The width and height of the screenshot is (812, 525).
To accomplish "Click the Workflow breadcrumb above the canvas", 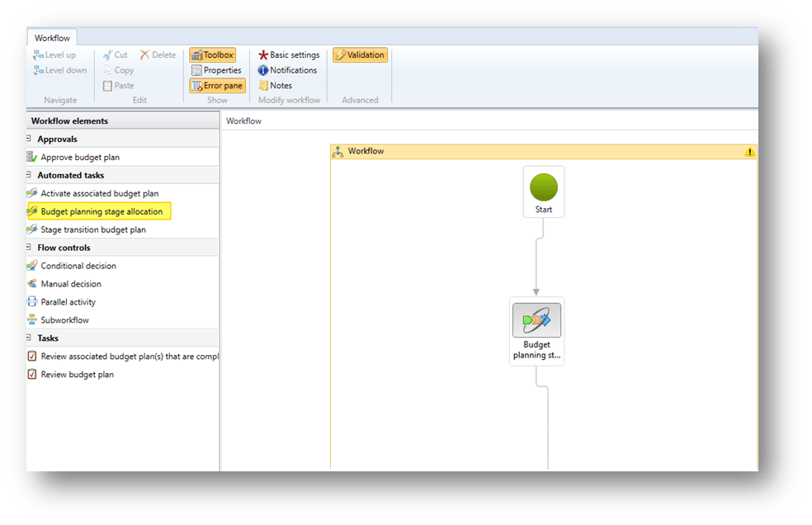I will tap(243, 121).
